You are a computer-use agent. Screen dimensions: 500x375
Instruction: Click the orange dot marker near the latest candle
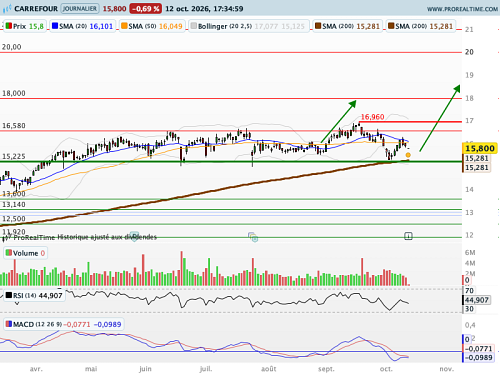tap(408, 155)
